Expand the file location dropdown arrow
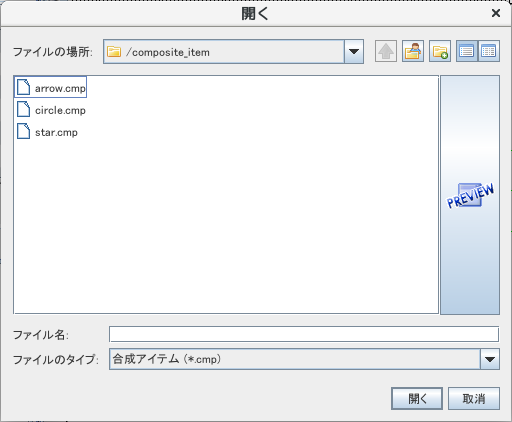The image size is (512, 422). 354,52
